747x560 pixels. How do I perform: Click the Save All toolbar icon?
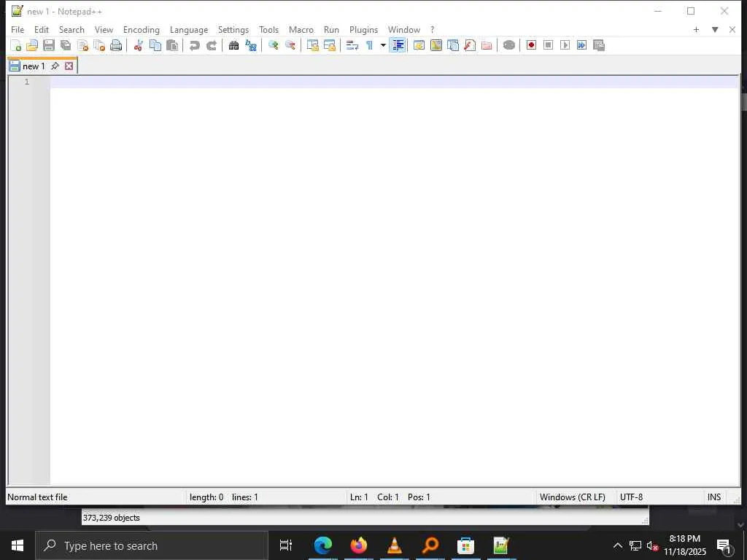66,45
